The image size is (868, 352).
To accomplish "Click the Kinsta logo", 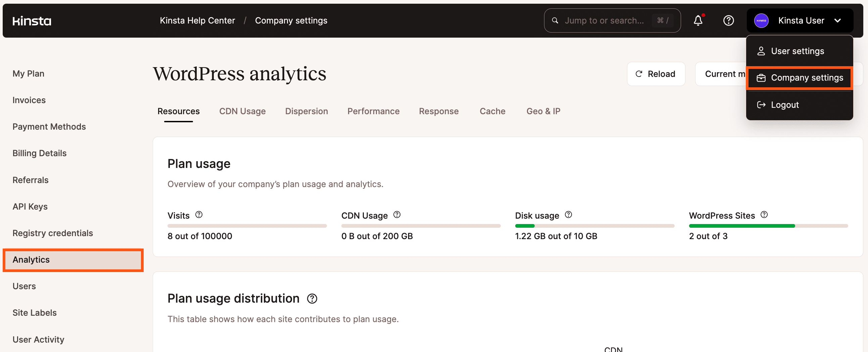I will coord(32,21).
